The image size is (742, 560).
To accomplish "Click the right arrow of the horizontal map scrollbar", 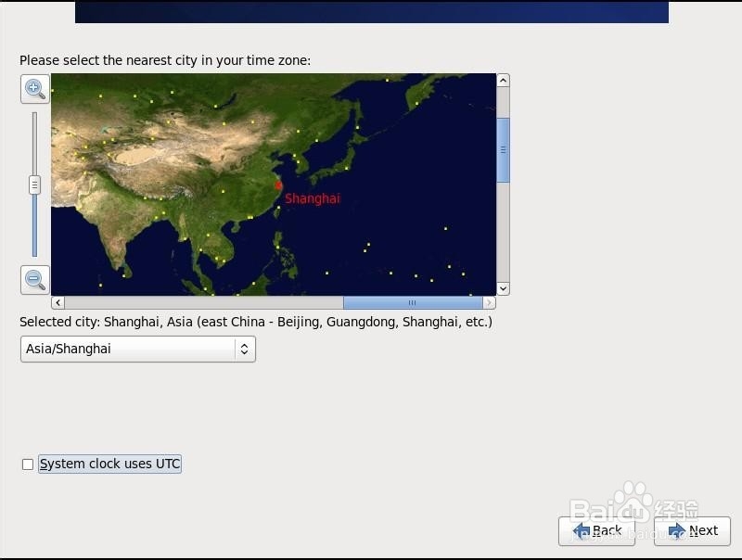I will click(x=490, y=302).
